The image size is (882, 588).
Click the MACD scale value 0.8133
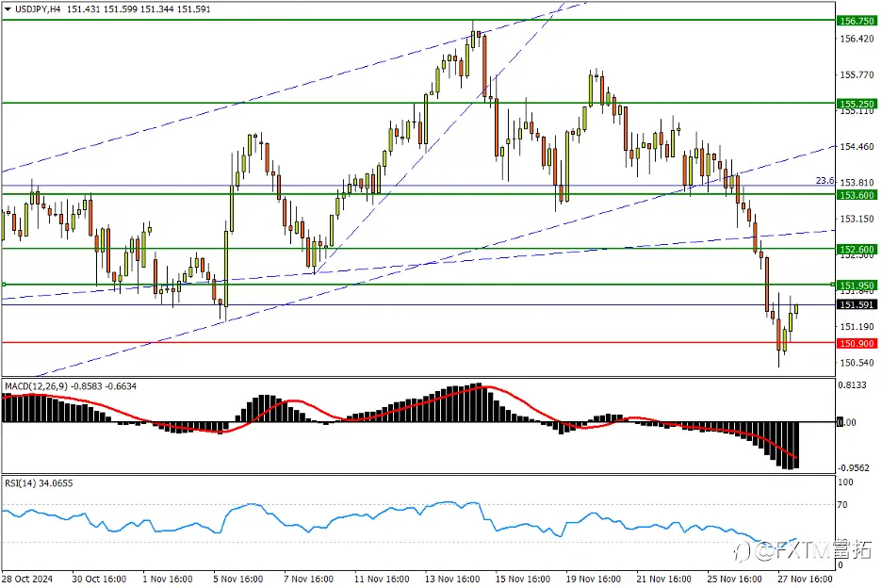[x=852, y=384]
